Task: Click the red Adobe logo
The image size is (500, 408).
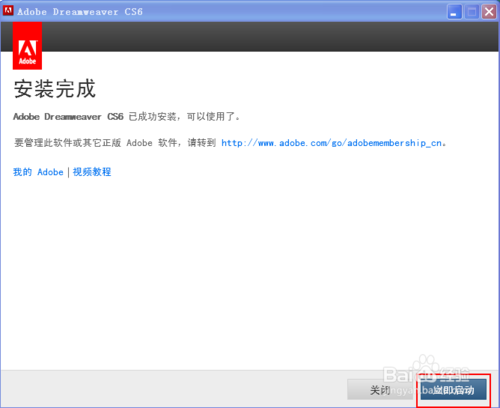Action: click(x=27, y=46)
